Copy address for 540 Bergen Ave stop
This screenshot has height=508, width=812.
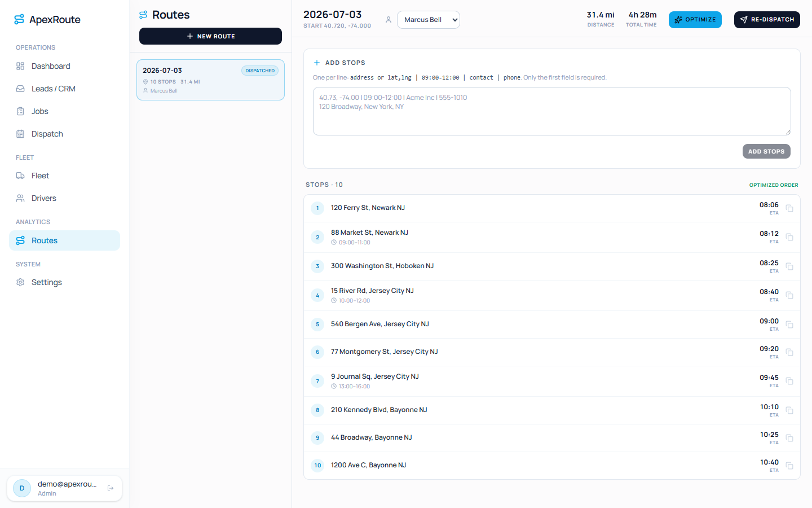[x=789, y=325]
